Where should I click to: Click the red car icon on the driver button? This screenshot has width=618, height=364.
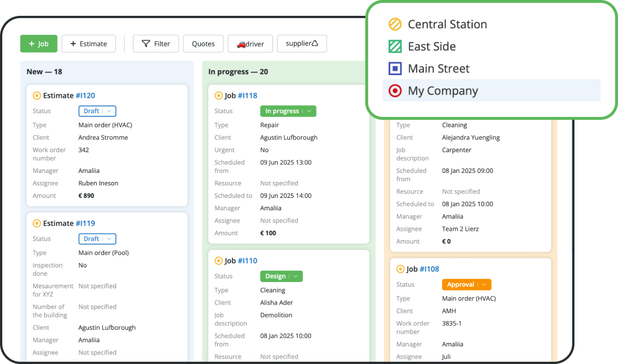(x=241, y=43)
